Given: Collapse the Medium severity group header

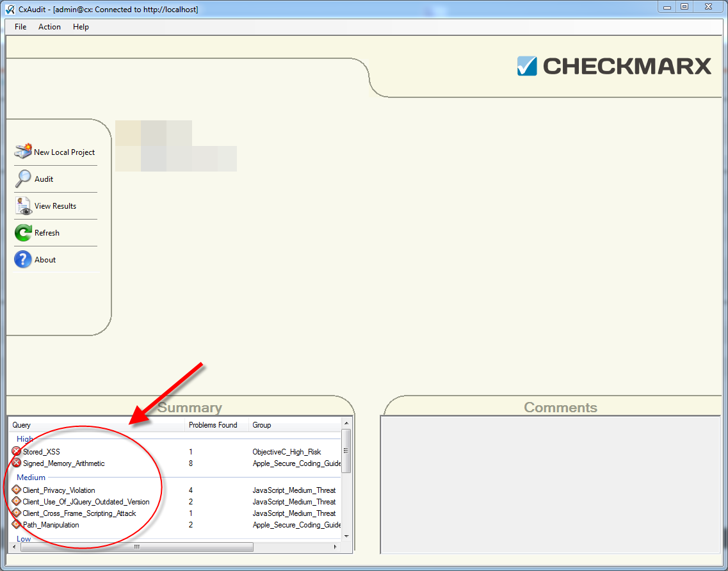Looking at the screenshot, I should [31, 478].
